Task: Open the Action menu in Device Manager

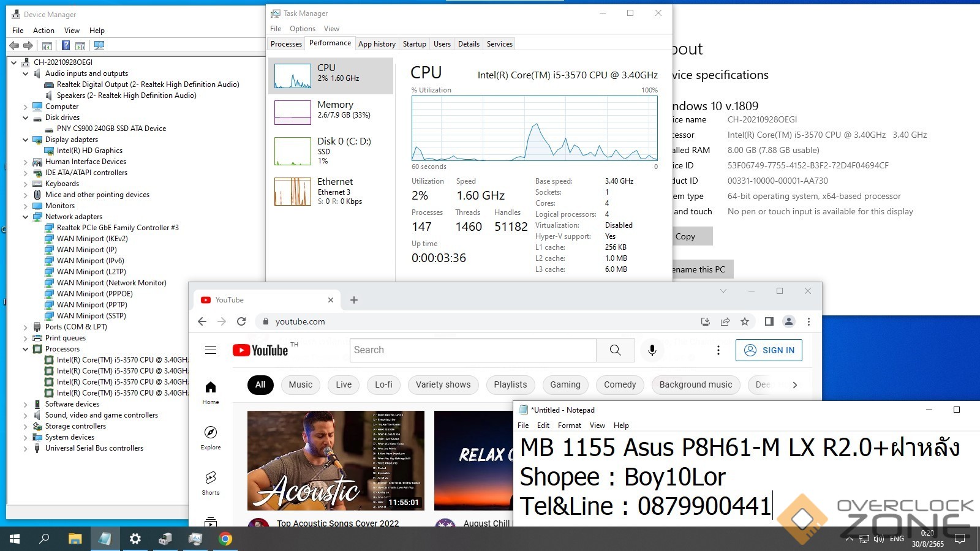Action: pos(43,30)
